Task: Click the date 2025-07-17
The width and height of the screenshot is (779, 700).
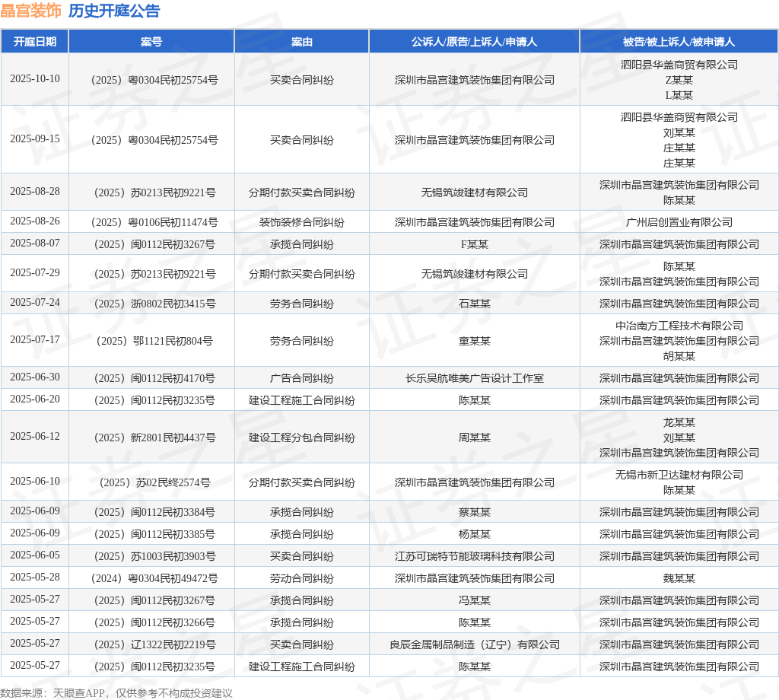Action: click(x=35, y=340)
